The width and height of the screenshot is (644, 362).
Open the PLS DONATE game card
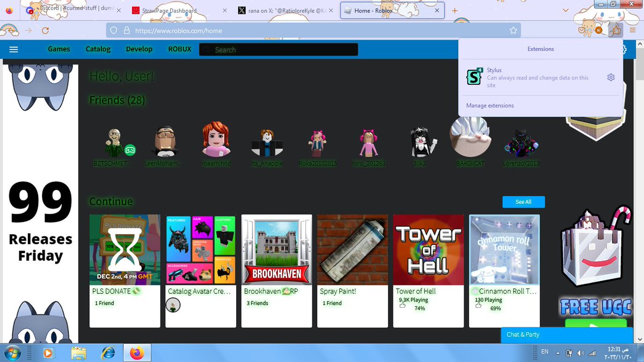125,271
